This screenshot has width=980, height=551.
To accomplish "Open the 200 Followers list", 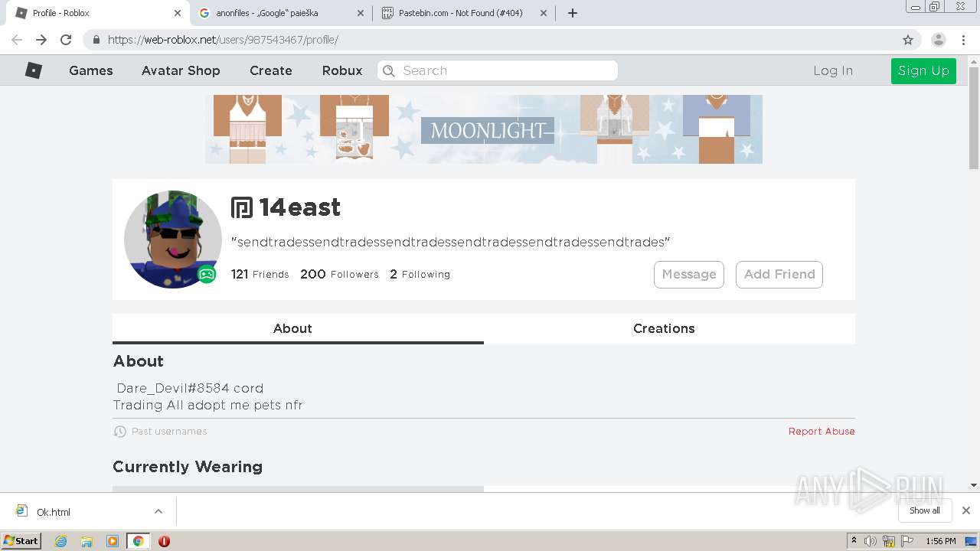I will pyautogui.click(x=339, y=274).
